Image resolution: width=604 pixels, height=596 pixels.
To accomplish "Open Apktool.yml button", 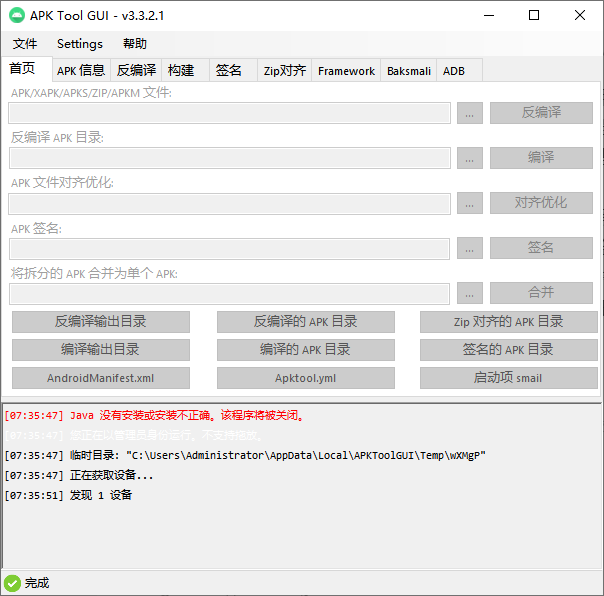I will [305, 378].
